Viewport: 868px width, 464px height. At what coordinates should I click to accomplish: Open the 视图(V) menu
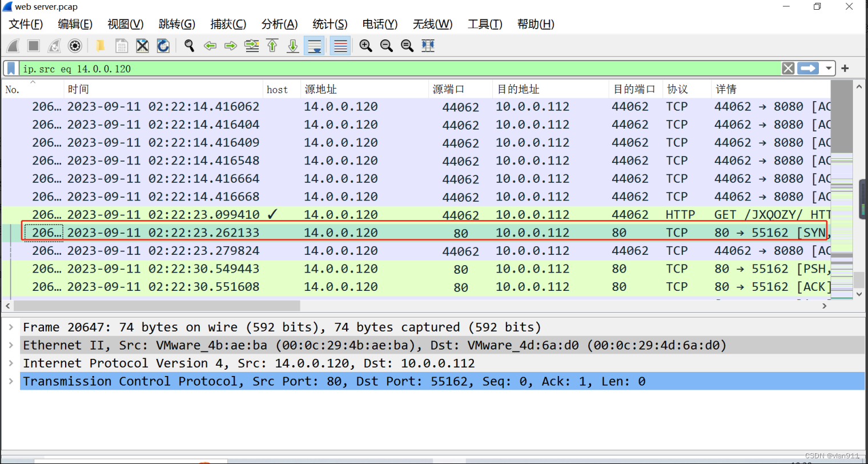[x=125, y=24]
